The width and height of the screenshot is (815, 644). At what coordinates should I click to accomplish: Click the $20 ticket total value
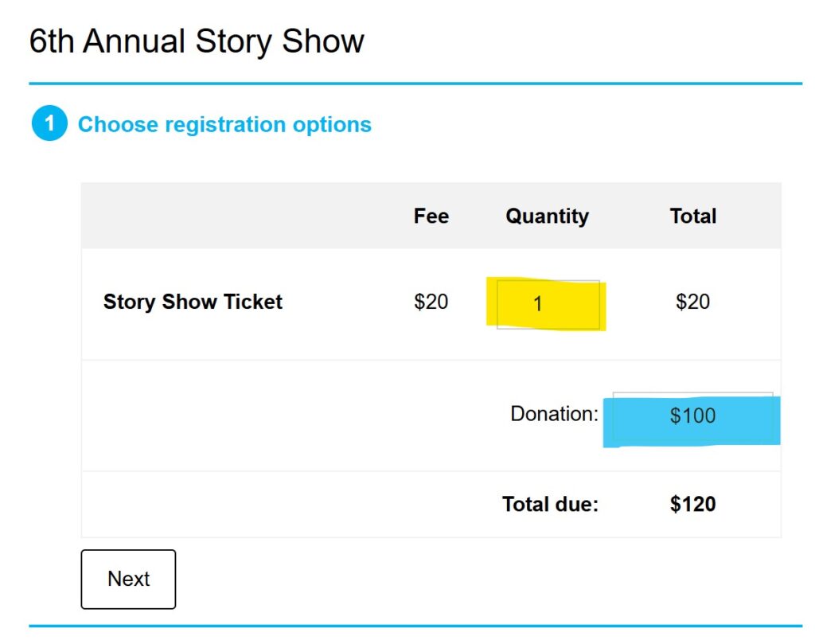(x=692, y=302)
